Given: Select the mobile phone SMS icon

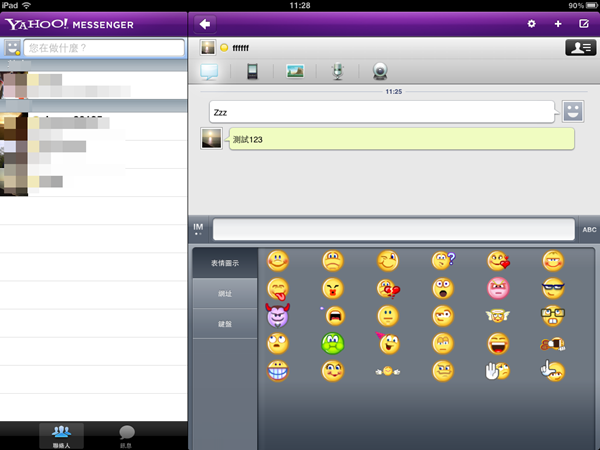Looking at the screenshot, I should pyautogui.click(x=252, y=71).
